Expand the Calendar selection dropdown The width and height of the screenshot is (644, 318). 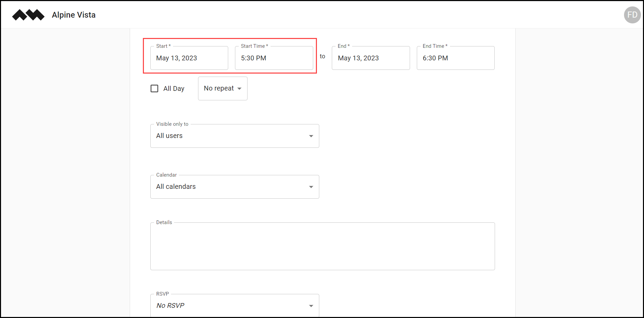[234, 187]
